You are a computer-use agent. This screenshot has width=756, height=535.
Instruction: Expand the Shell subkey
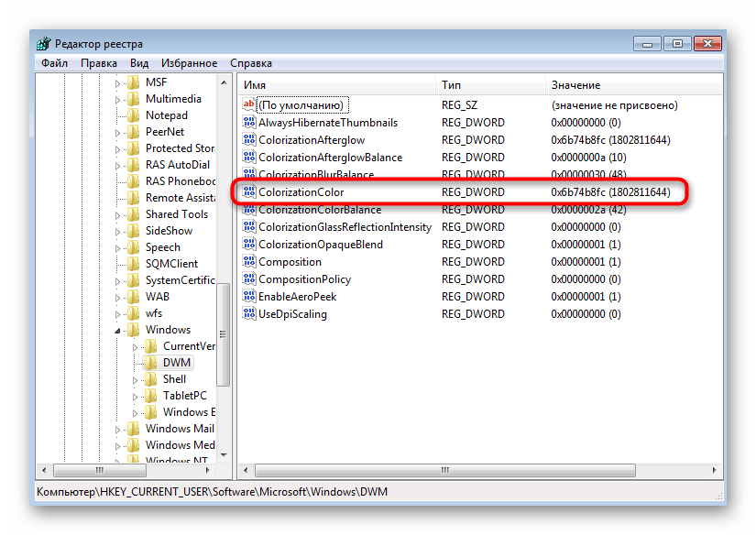point(135,380)
